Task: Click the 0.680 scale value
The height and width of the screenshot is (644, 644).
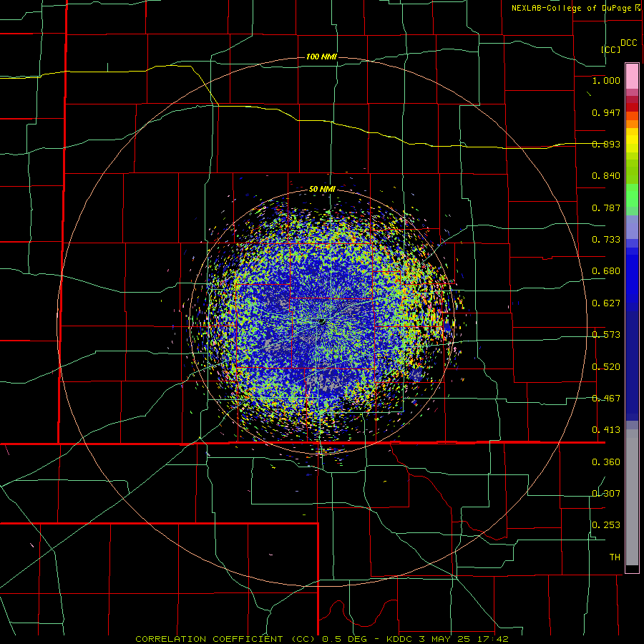Action: 606,271
